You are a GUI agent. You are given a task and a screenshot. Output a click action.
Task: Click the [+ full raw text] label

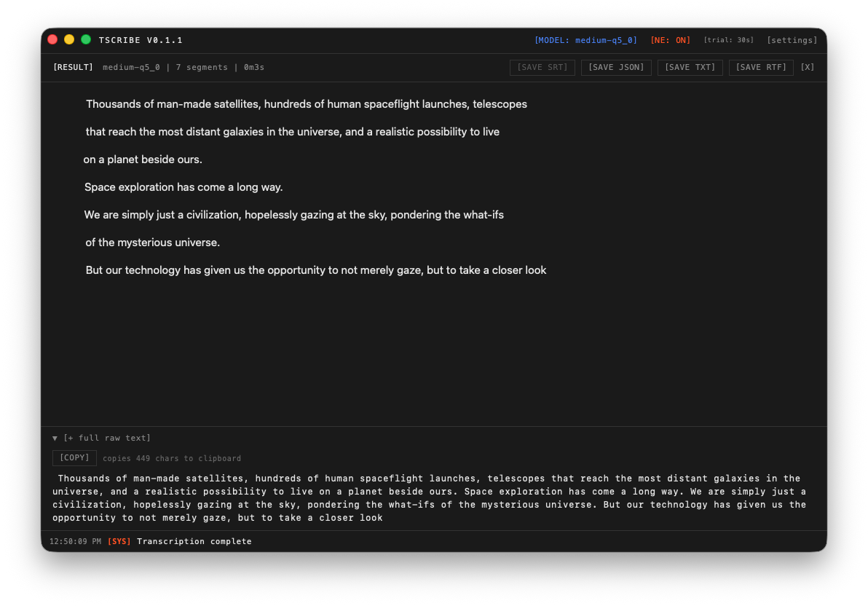point(107,438)
